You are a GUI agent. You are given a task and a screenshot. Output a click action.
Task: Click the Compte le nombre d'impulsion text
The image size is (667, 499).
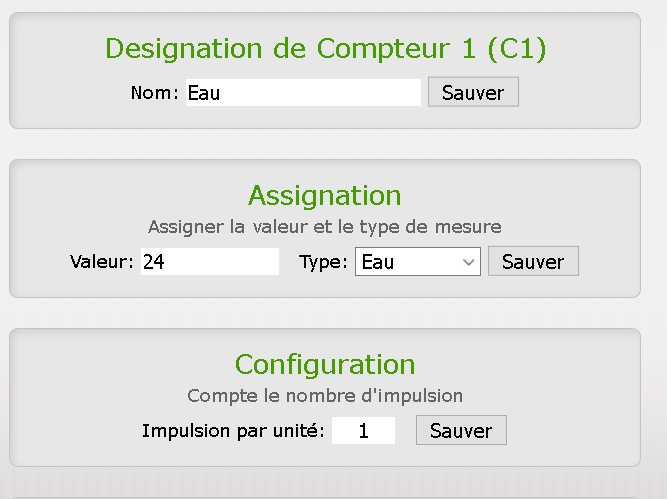[325, 395]
